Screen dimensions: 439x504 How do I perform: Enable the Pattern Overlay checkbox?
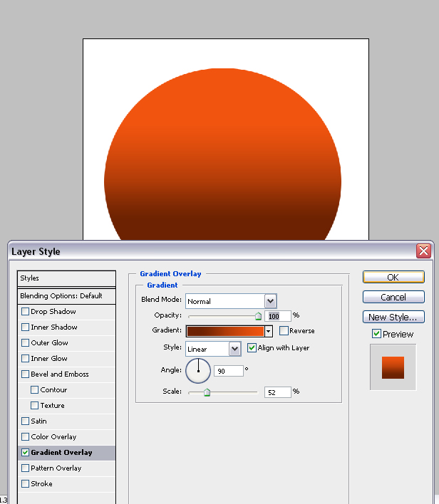(x=25, y=468)
